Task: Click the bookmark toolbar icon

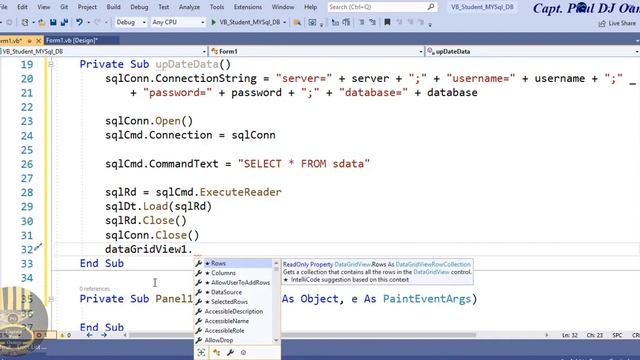Action: (x=387, y=22)
